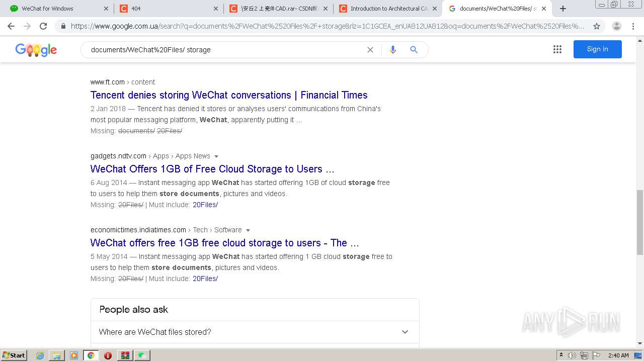
Task: Close the CSDN CAD.rar tab
Action: coord(325,9)
